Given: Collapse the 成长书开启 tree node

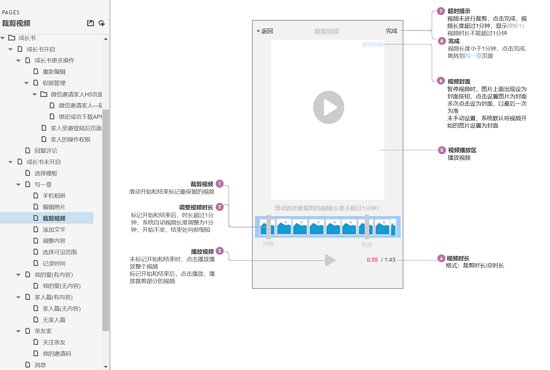Looking at the screenshot, I should (x=10, y=49).
